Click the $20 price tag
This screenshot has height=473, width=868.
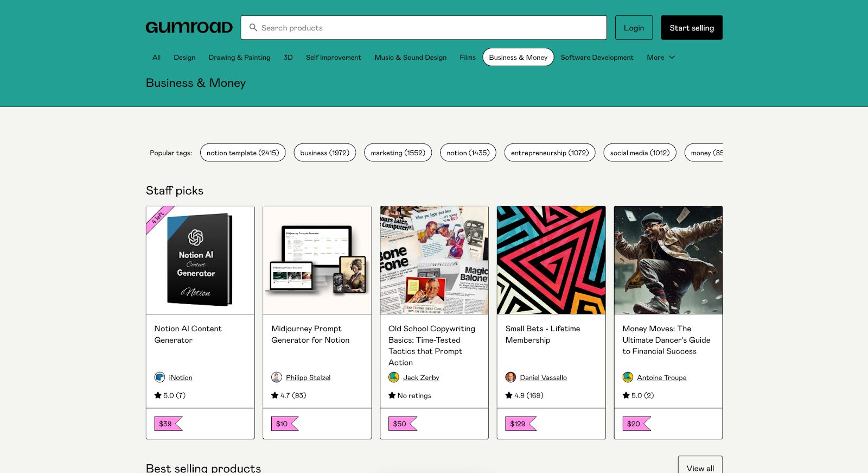636,424
